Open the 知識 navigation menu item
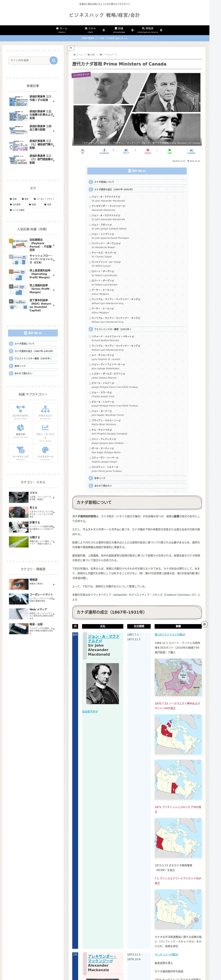This screenshot has height=980, width=221. point(119,30)
